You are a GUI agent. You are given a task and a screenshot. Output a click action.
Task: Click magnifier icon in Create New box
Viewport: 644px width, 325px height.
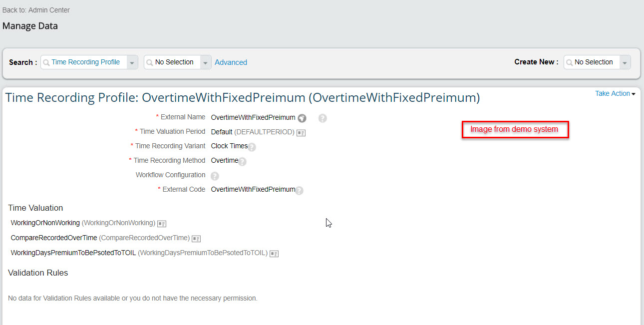coord(570,62)
